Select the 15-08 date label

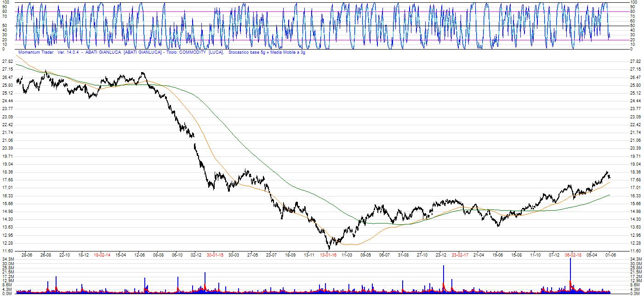coord(517,254)
